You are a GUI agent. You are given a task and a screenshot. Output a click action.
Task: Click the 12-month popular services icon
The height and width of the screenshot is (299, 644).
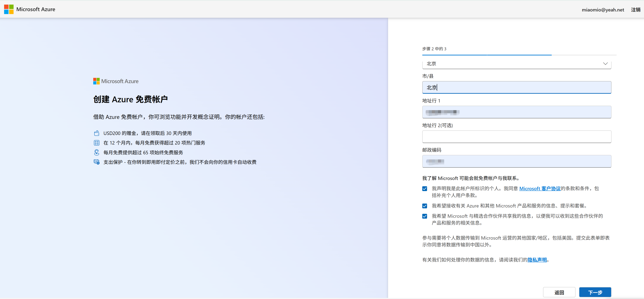click(x=97, y=143)
